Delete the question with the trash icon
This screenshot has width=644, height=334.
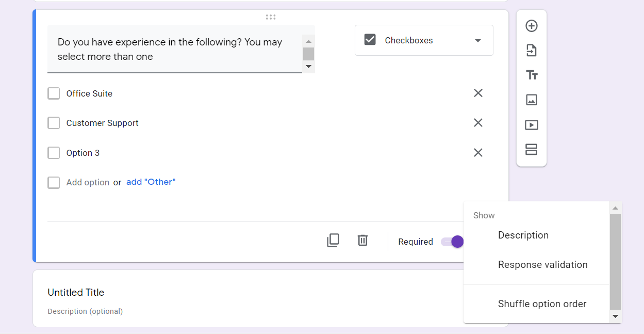[x=363, y=241]
